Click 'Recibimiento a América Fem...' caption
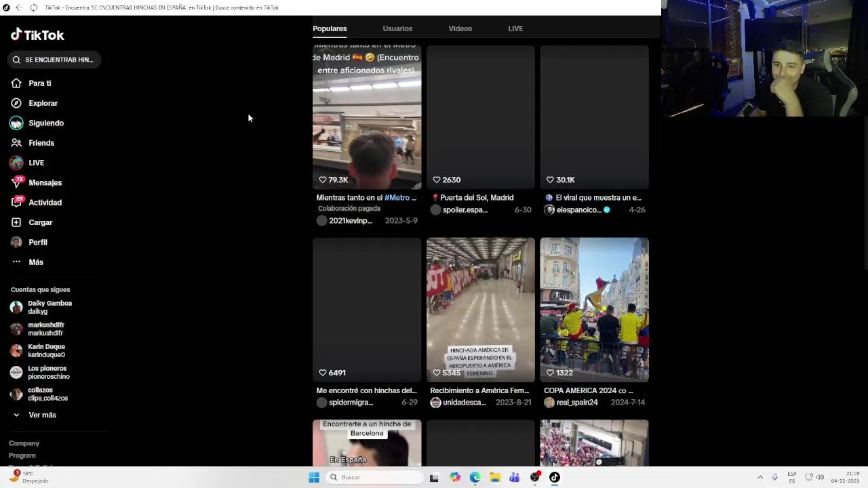This screenshot has height=488, width=868. pos(479,390)
